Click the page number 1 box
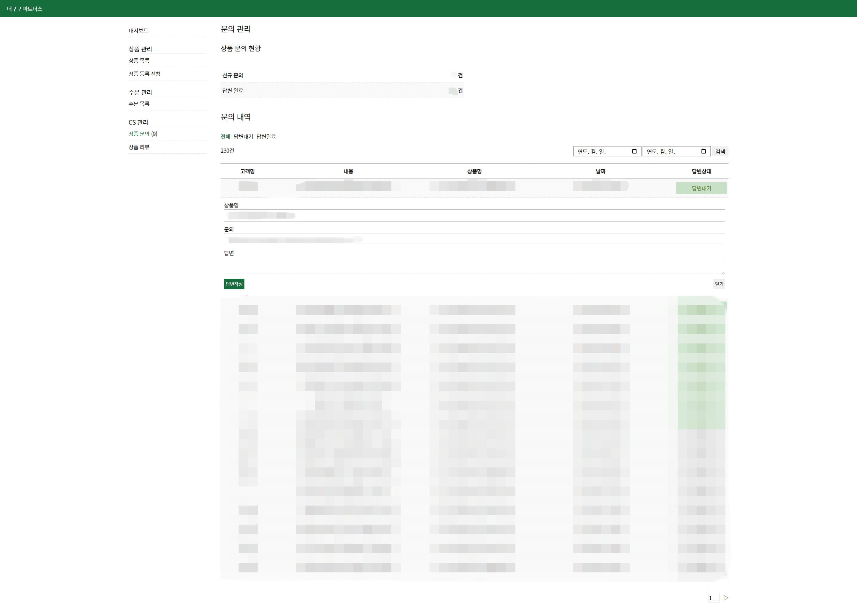857x616 pixels. [x=713, y=598]
